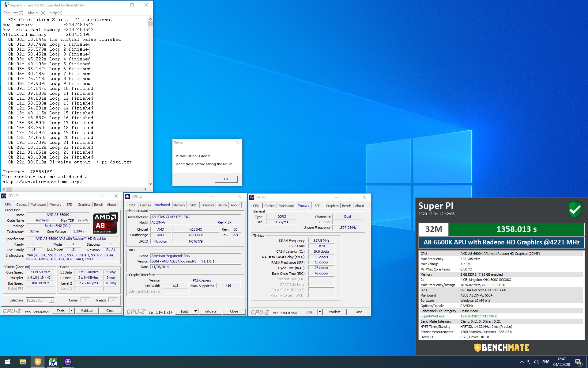Open the Windows Start menu
The height and width of the screenshot is (368, 588).
pos(7,362)
